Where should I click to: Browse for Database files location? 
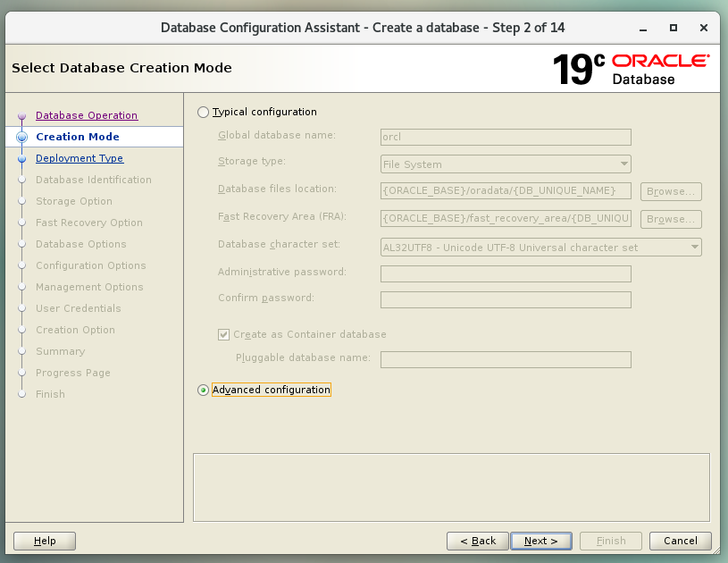[670, 191]
